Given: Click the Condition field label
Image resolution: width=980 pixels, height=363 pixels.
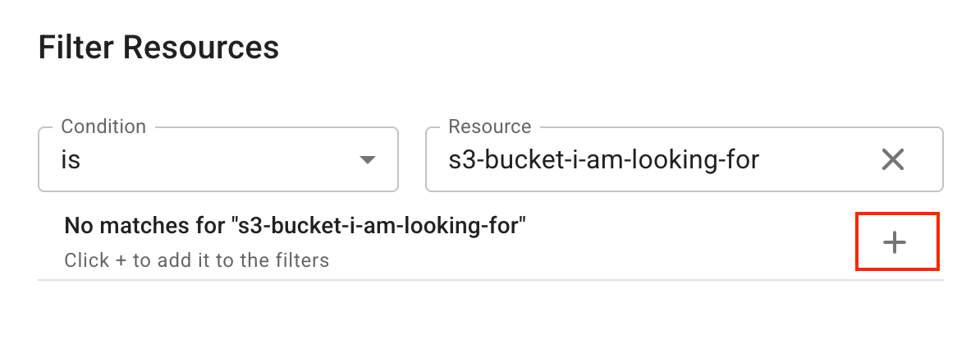Looking at the screenshot, I should [103, 126].
